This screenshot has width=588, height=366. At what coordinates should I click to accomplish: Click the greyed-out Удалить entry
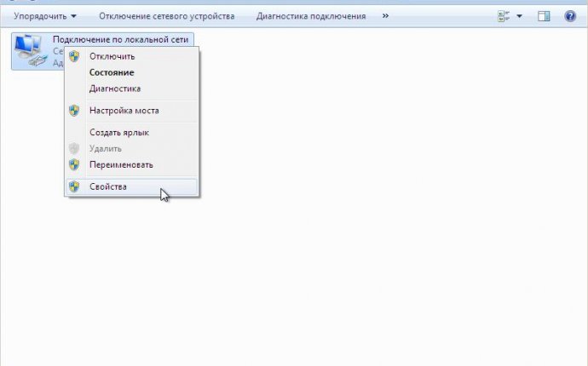[131, 149]
